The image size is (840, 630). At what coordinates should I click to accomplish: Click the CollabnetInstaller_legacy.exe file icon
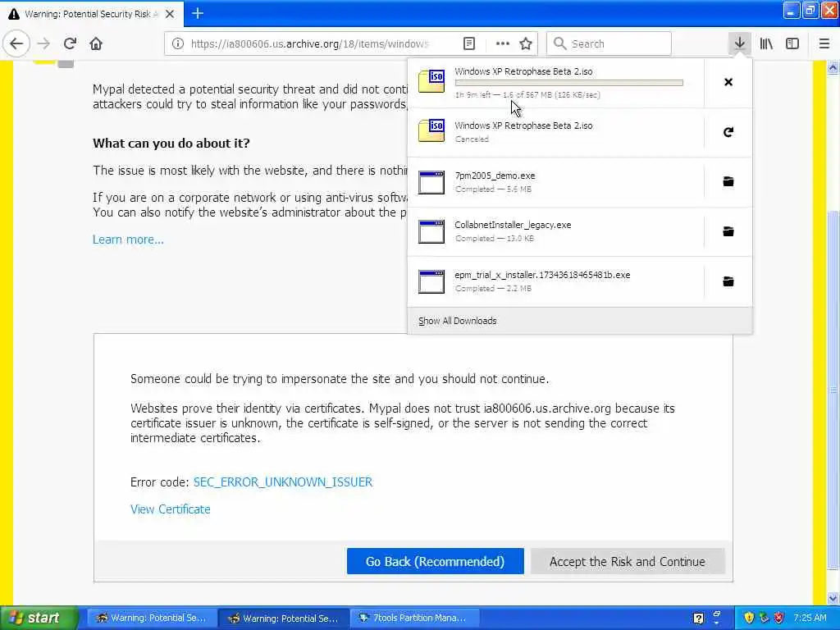pos(431,231)
